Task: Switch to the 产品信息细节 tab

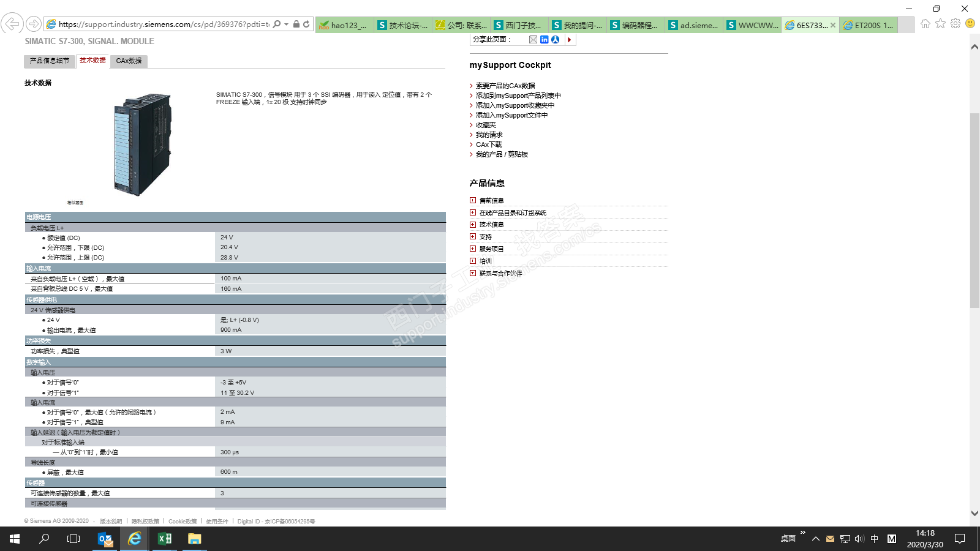Action: pyautogui.click(x=50, y=61)
